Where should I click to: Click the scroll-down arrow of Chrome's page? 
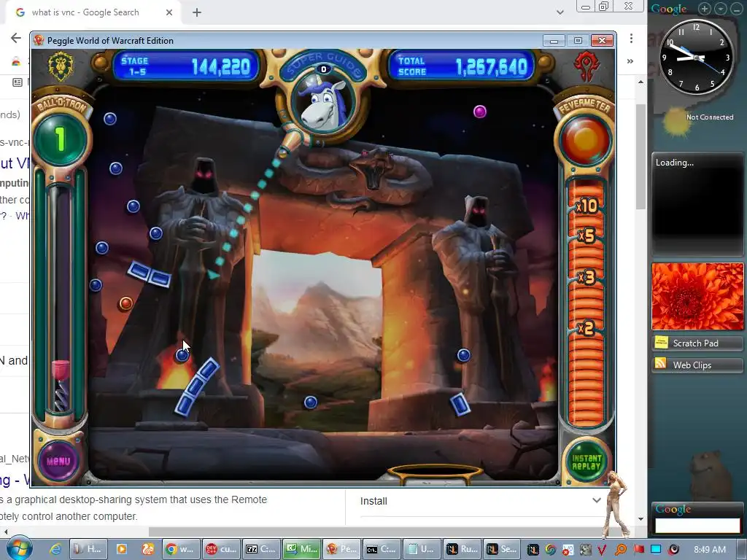(x=640, y=518)
